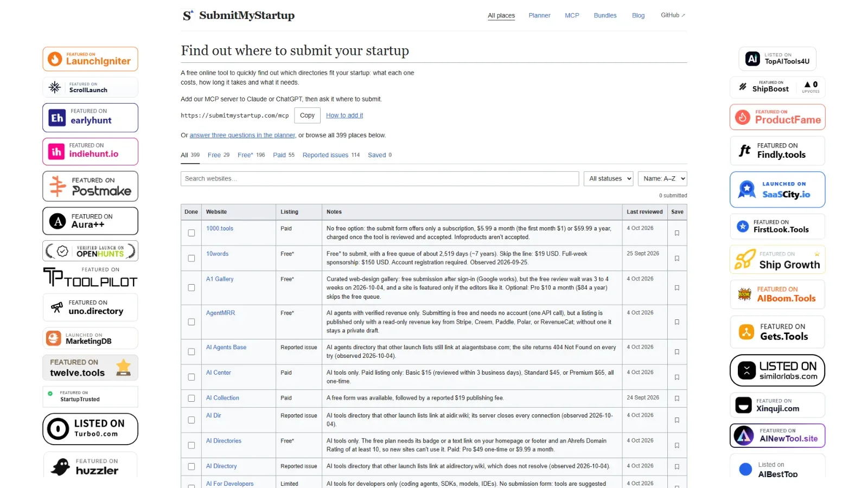Bookmark the AI Collection row
This screenshot has width=868, height=488.
pos(677,399)
